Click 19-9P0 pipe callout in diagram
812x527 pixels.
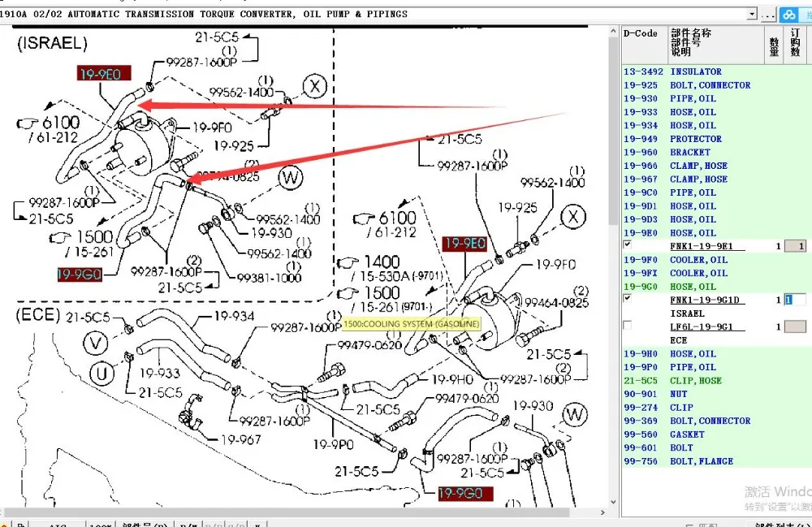click(x=333, y=444)
